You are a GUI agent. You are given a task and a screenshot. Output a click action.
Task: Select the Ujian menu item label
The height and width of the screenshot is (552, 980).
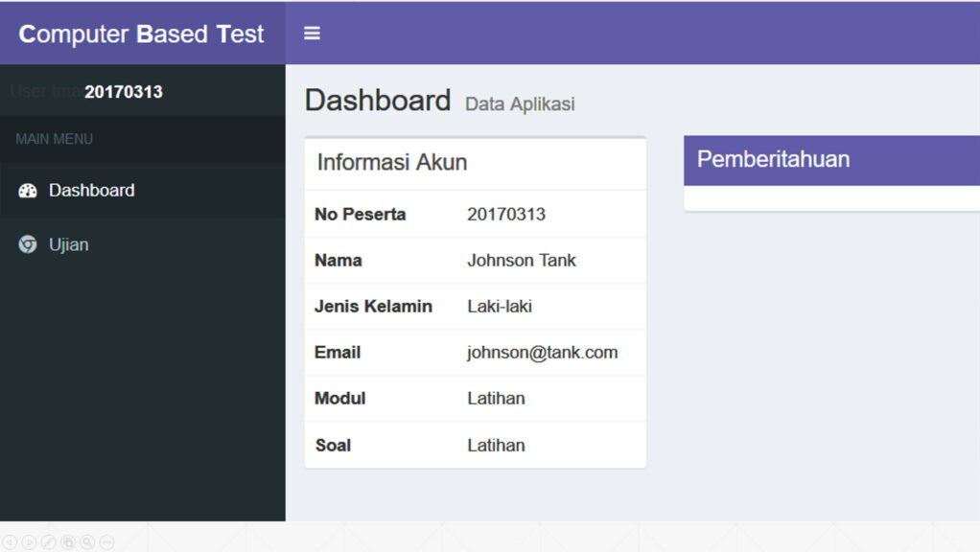[69, 245]
